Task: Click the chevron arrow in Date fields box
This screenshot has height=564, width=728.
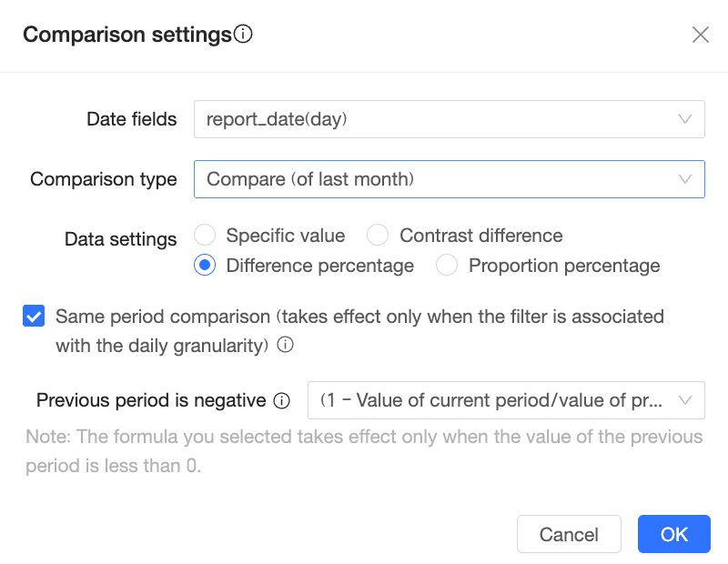Action: 685,119
